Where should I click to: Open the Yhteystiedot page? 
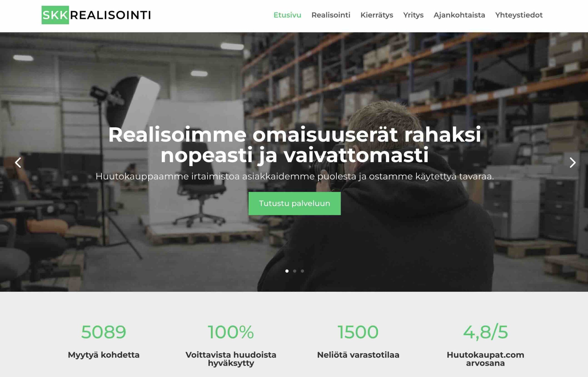pos(519,15)
